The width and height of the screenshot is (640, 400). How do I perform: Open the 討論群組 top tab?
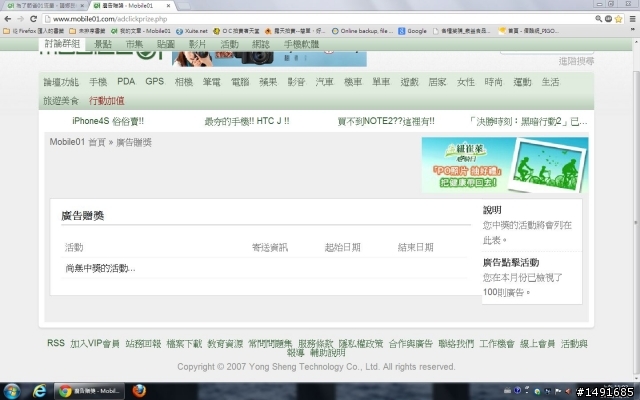point(62,44)
